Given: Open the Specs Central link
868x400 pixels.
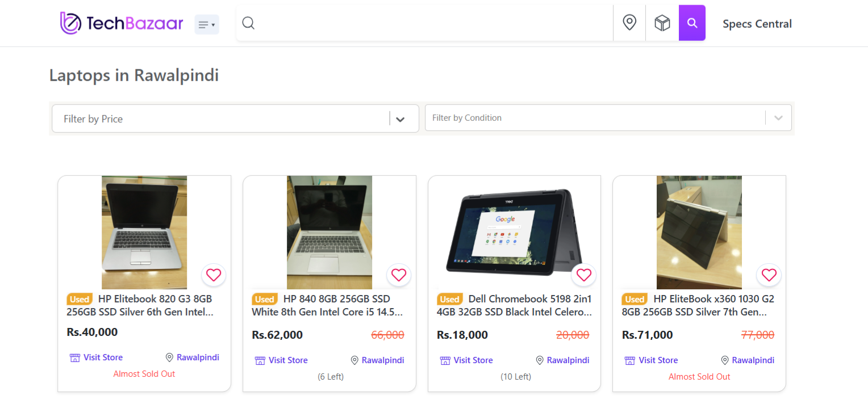Looking at the screenshot, I should (757, 24).
